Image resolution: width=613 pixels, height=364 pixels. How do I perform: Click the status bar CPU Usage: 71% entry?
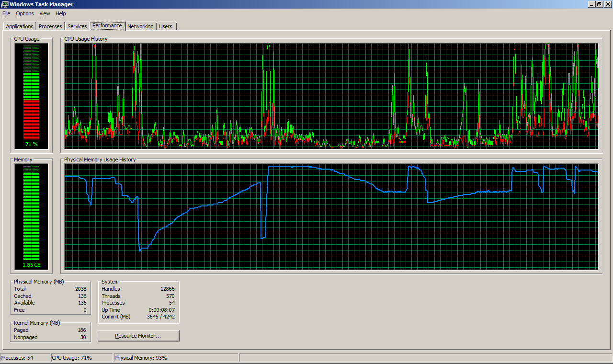click(x=81, y=358)
